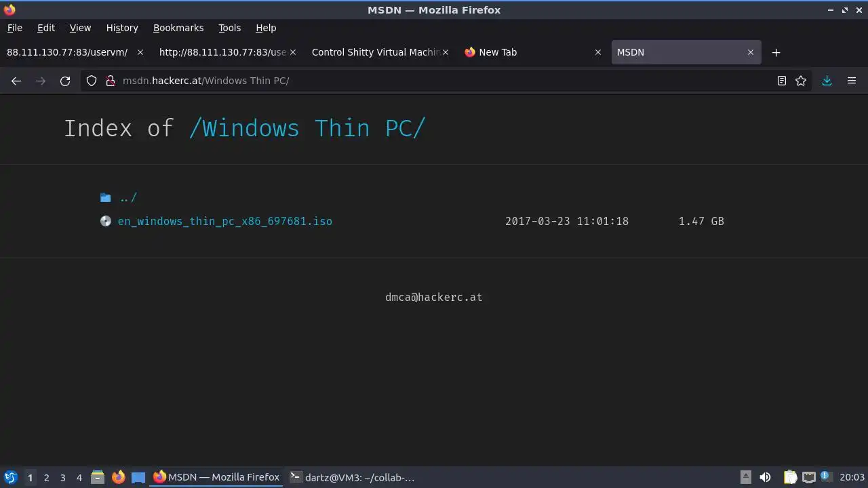This screenshot has height=488, width=868.
Task: Open the Tools menu
Action: [x=229, y=28]
